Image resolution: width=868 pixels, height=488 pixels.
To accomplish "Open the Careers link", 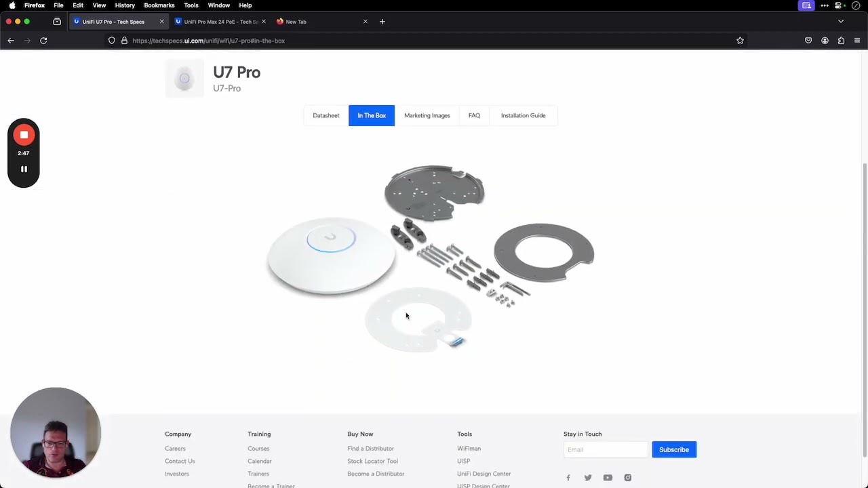I will coord(175,449).
